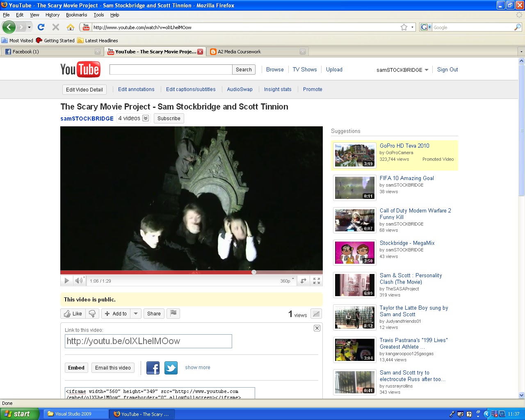
Task: Reload the page with the refresh icon
Action: 41,27
